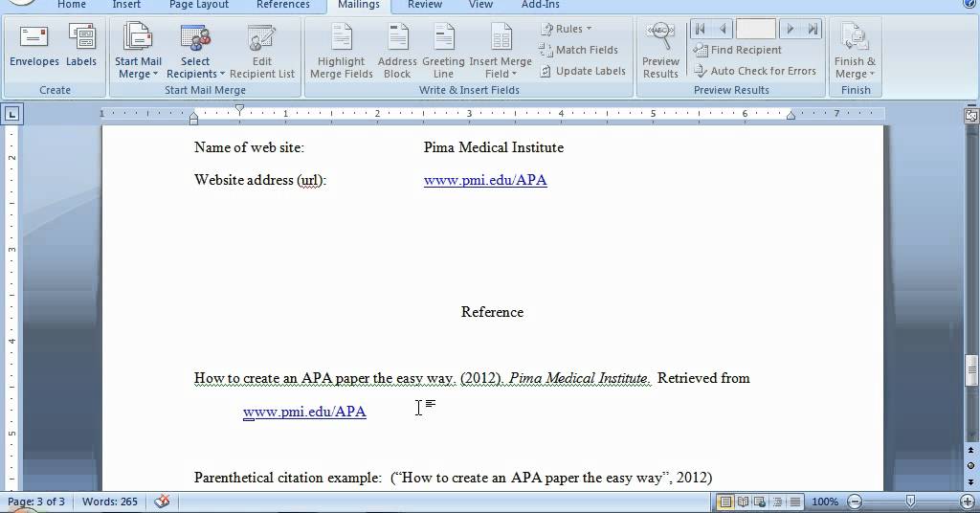Switch to Outline view
Viewport: 980px width, 513px height.
[x=777, y=502]
